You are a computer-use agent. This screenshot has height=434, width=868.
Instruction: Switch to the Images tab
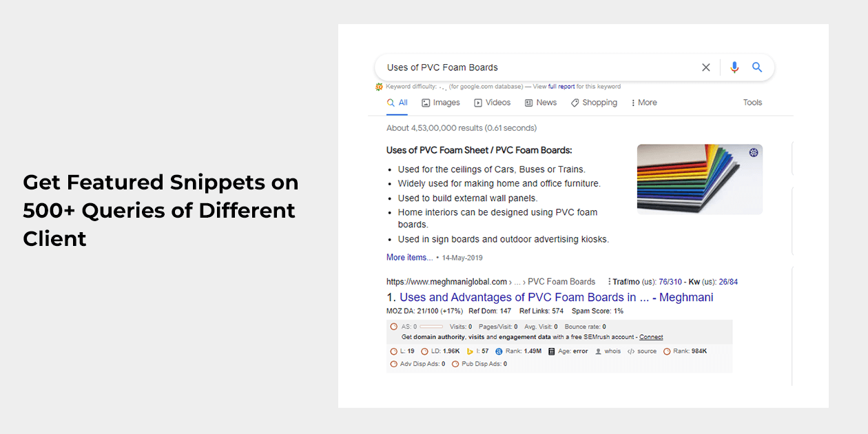(x=441, y=103)
